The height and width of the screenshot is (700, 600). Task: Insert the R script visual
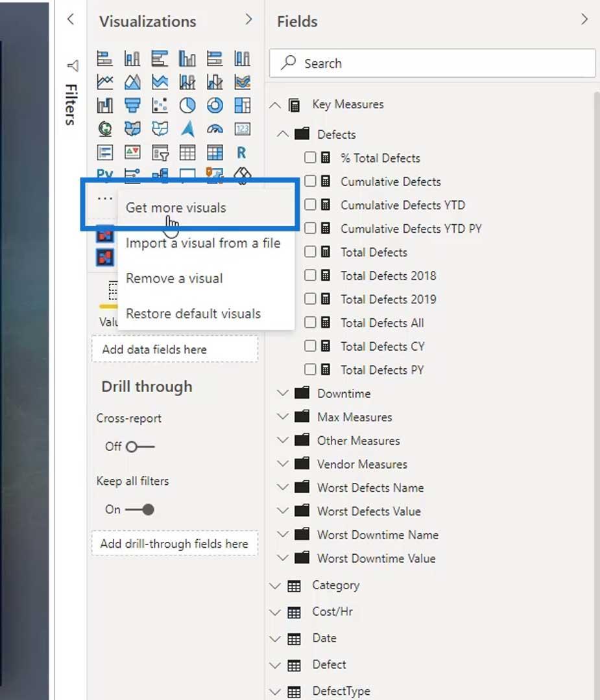pos(242,153)
